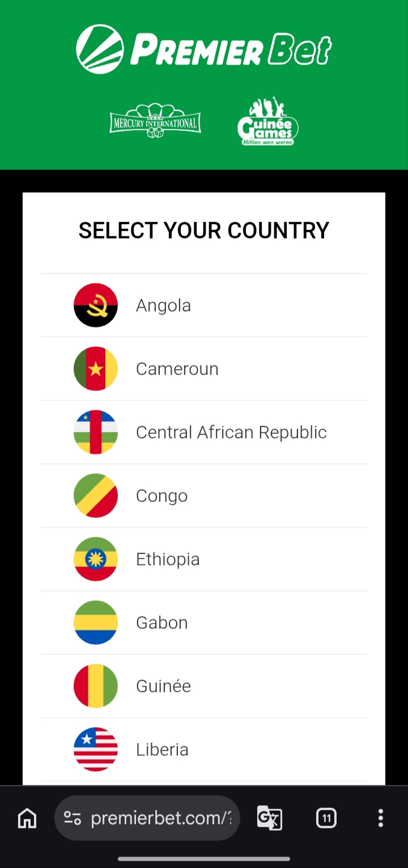The height and width of the screenshot is (868, 408).
Task: Choose Angola country text link
Action: point(163,305)
